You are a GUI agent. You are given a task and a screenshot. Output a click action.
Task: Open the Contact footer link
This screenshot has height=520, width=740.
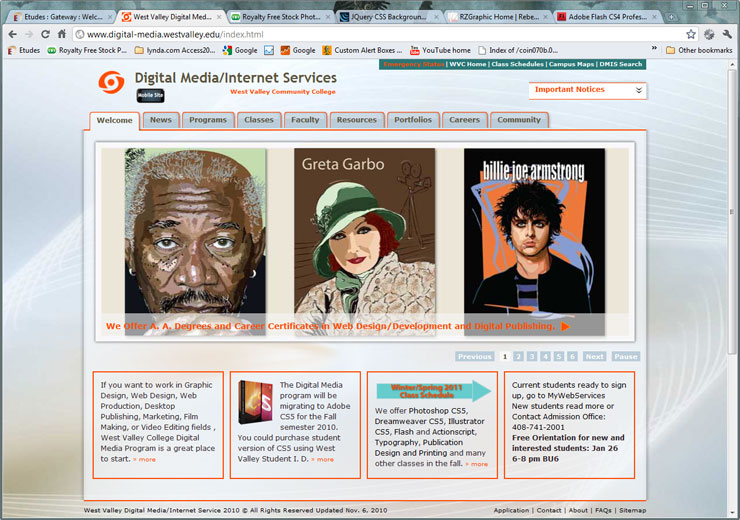point(549,511)
